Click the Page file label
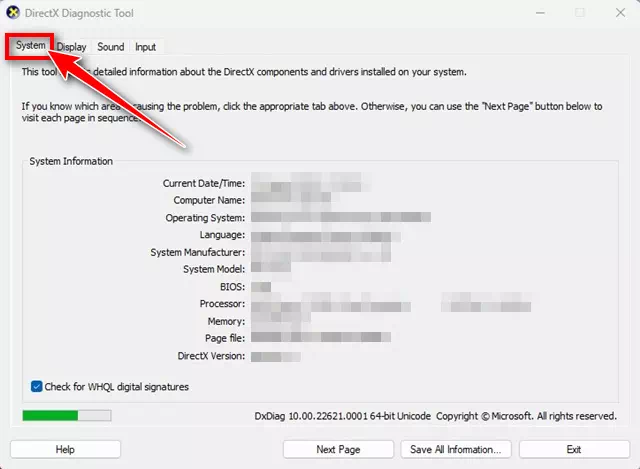Image resolution: width=640 pixels, height=469 pixels. [225, 338]
